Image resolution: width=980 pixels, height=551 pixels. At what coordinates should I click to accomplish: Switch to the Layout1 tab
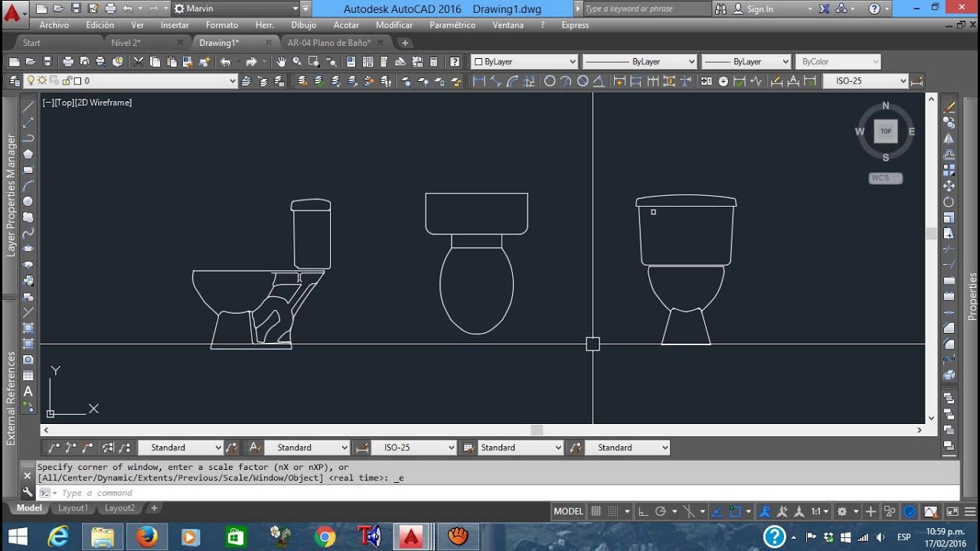(x=73, y=508)
